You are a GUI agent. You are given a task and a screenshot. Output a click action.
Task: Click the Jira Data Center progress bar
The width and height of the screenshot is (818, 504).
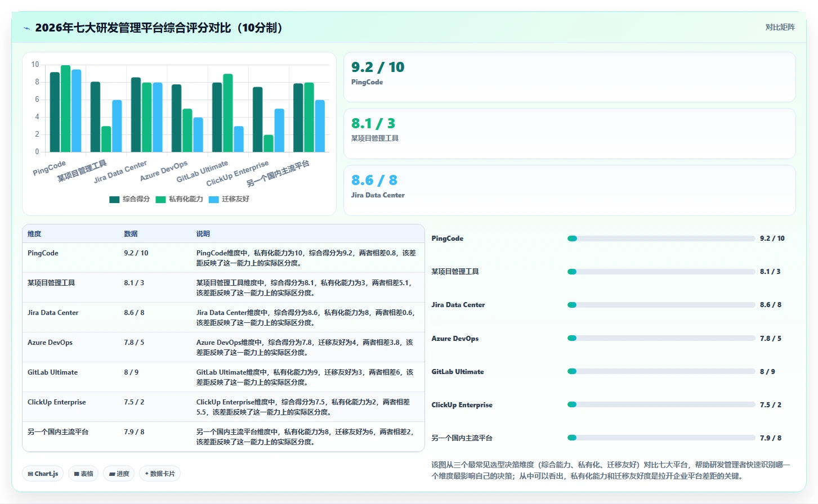click(661, 305)
